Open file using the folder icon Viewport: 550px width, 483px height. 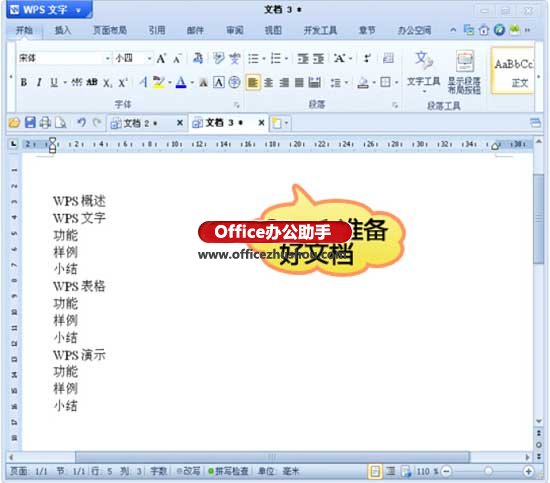click(x=14, y=123)
